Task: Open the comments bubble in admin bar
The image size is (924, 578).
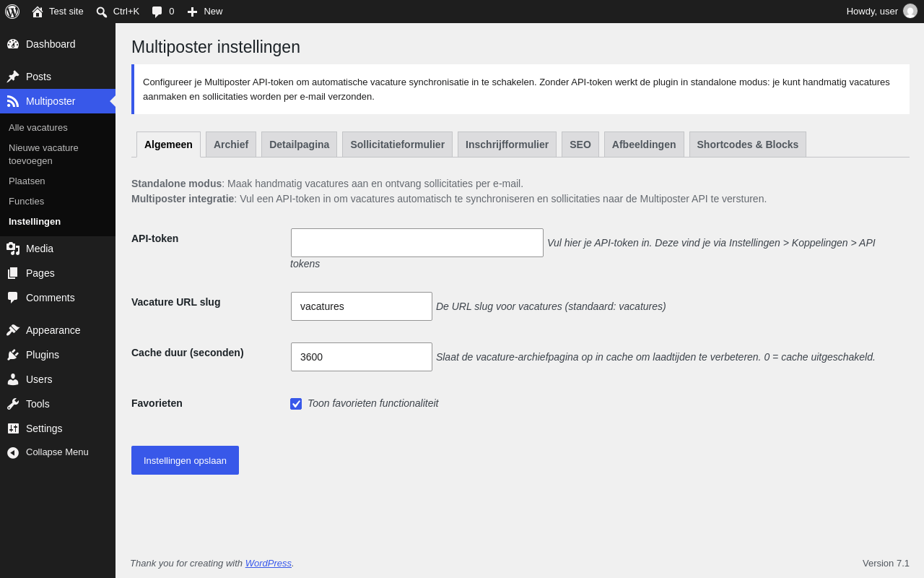Action: 157,12
